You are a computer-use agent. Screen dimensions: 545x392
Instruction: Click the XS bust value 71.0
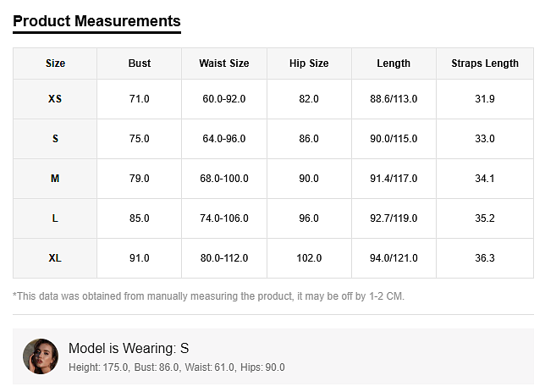[x=140, y=99]
